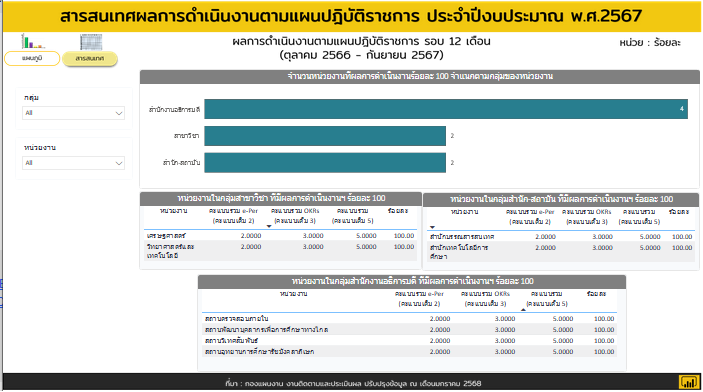Expand the กลุ่ม dropdown filter
This screenshot has height=392, width=703.
[74, 113]
